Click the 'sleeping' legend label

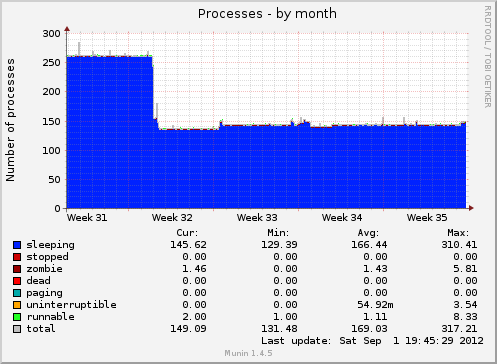tap(50, 245)
